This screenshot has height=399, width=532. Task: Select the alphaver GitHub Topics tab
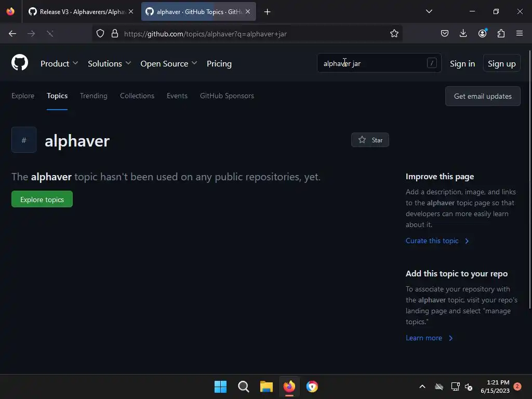(198, 12)
